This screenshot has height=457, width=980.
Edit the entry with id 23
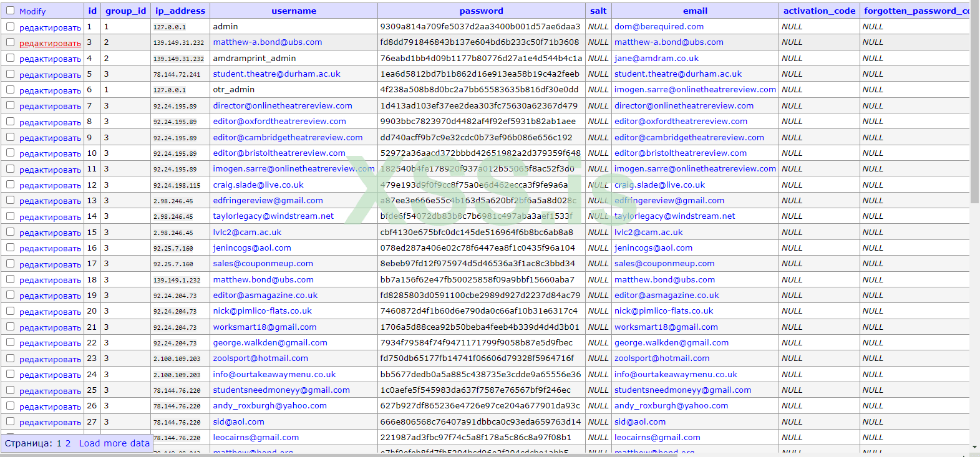50,359
